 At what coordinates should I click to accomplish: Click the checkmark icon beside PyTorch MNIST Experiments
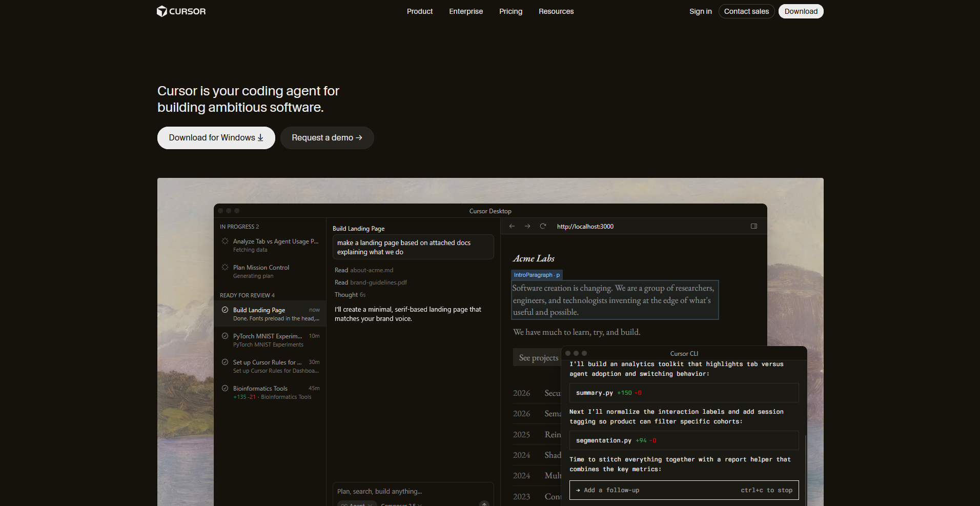(225, 336)
